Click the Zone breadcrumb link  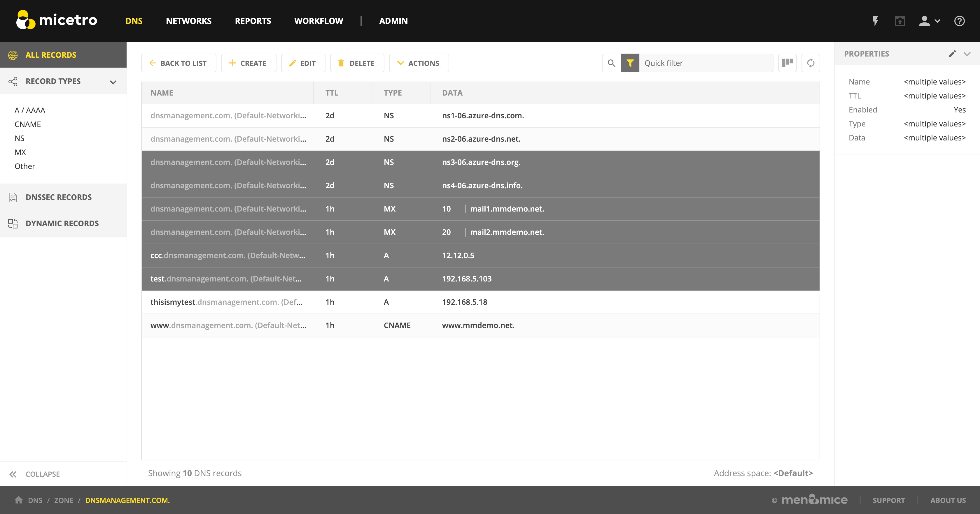point(64,500)
